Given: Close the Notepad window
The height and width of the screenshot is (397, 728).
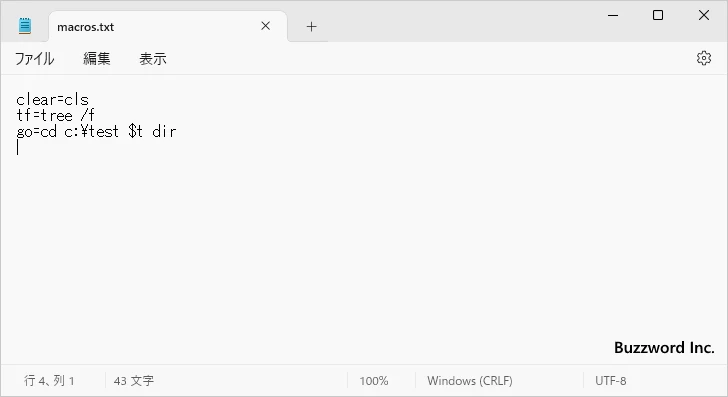Looking at the screenshot, I should [x=704, y=15].
